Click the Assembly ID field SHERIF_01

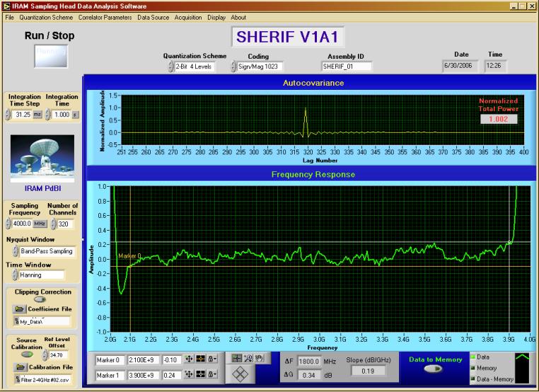point(346,67)
